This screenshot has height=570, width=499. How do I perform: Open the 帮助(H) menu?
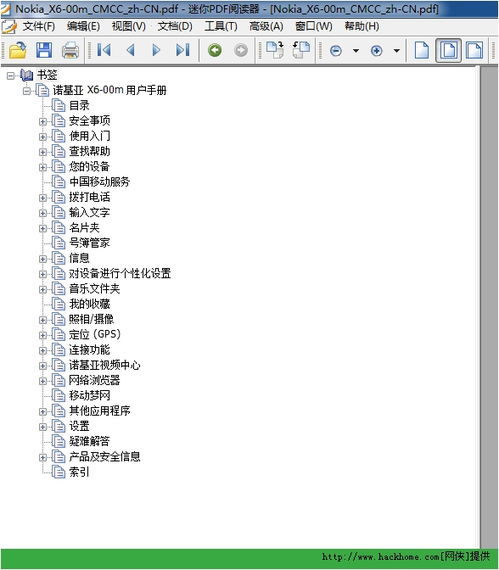(x=362, y=26)
